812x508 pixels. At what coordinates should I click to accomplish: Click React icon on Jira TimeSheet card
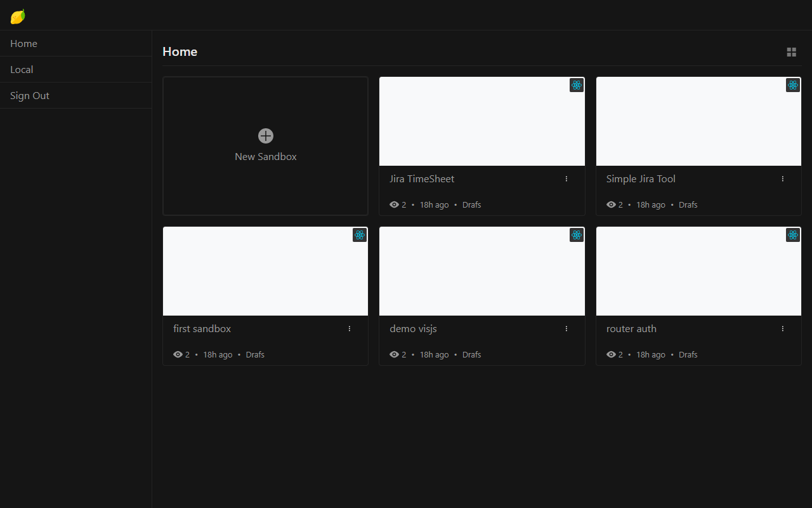coord(576,85)
